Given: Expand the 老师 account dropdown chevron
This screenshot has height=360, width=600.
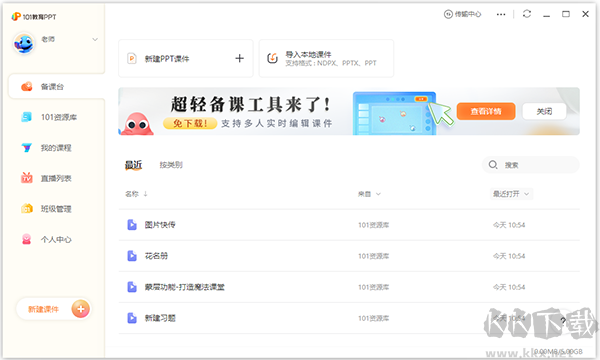Looking at the screenshot, I should (x=95, y=39).
